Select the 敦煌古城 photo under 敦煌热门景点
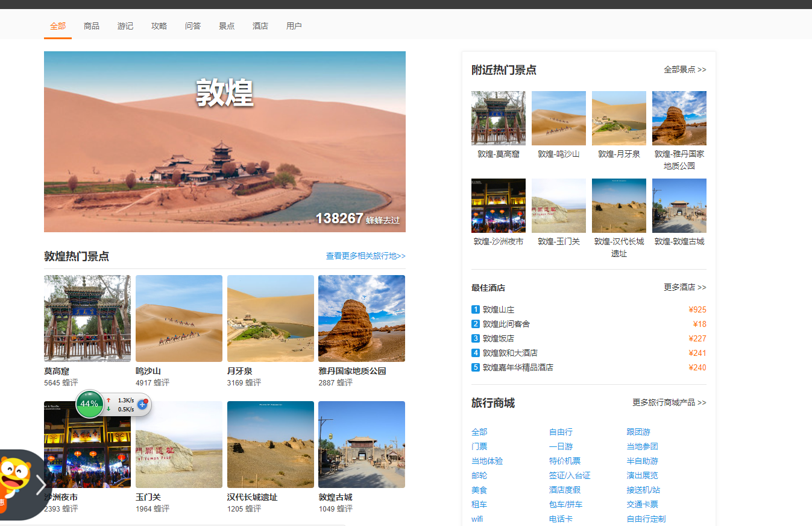 tap(362, 445)
